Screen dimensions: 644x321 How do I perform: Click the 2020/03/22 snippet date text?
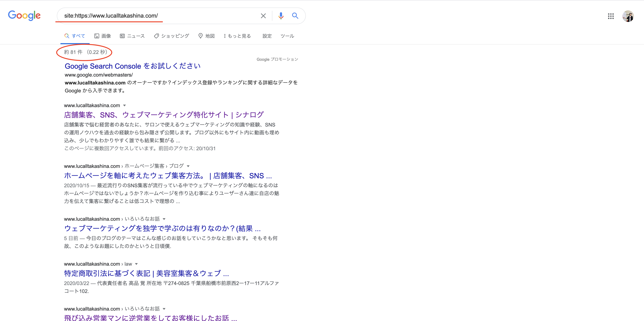76,283
